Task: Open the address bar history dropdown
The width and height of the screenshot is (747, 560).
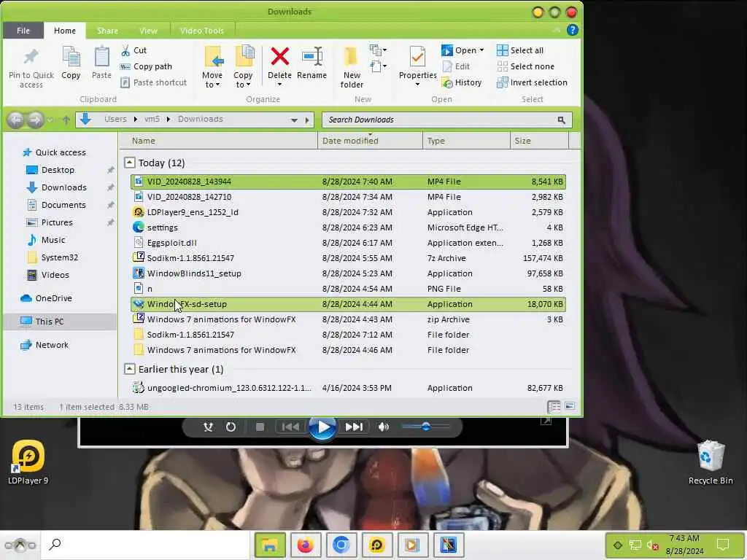Action: point(294,120)
